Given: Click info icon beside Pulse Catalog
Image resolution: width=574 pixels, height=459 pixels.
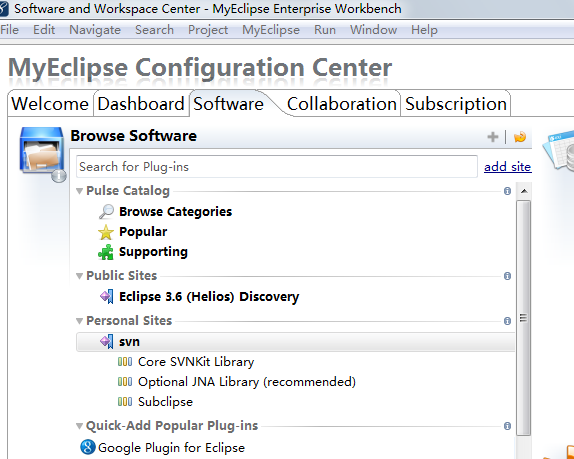Looking at the screenshot, I should 507,191.
